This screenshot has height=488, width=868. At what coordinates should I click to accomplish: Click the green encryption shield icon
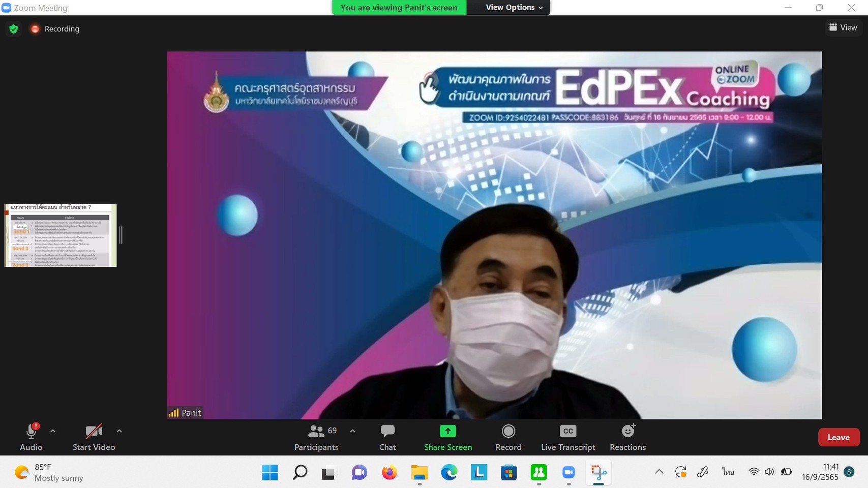tap(14, 29)
